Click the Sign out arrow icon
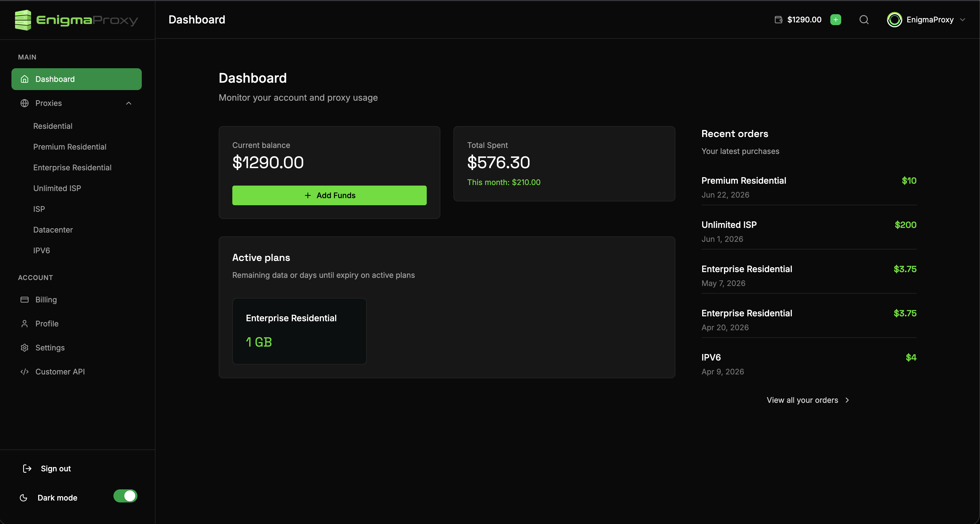The image size is (980, 524). (x=27, y=468)
